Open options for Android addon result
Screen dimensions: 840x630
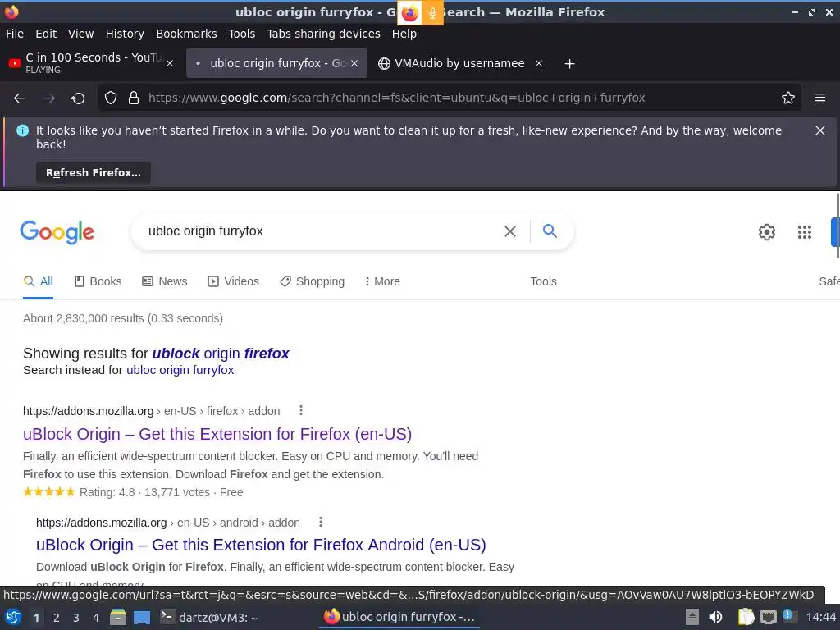click(321, 522)
